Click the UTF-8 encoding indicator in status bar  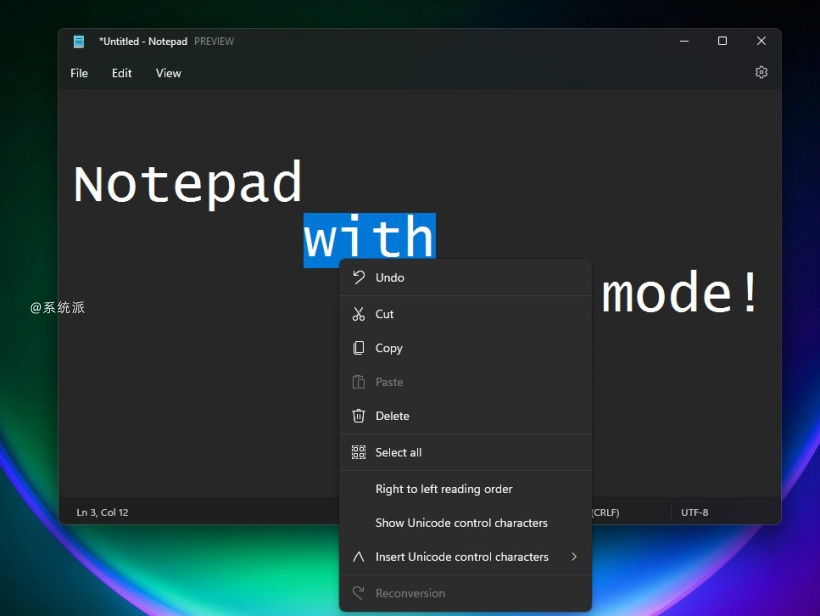[x=694, y=511]
